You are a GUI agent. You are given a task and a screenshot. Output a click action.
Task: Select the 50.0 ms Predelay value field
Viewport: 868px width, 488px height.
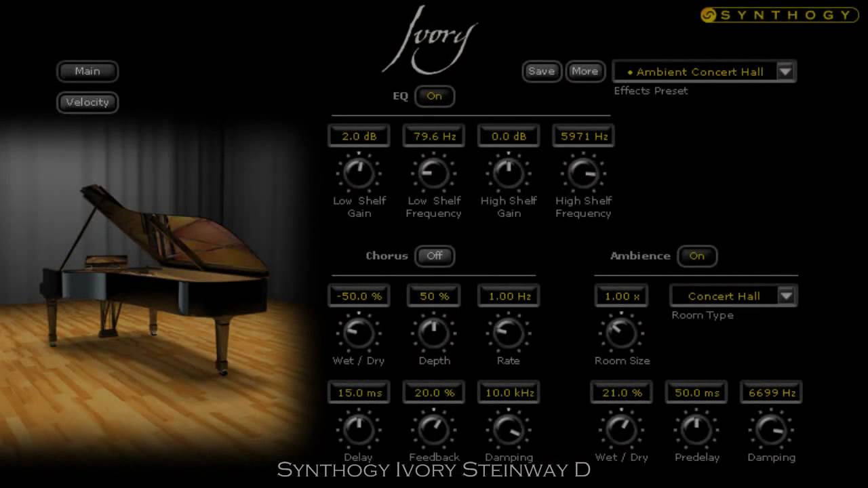tap(696, 392)
